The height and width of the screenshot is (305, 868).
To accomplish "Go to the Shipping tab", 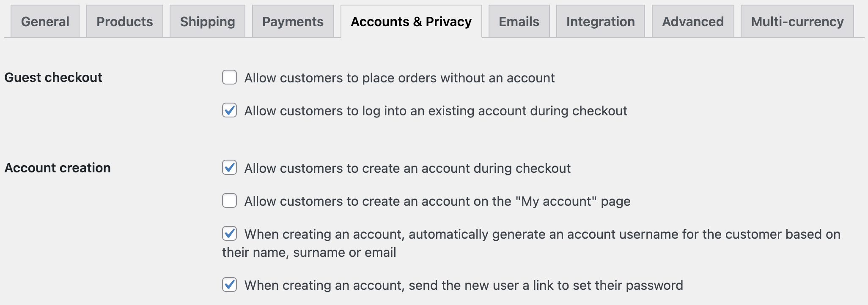I will pyautogui.click(x=207, y=22).
